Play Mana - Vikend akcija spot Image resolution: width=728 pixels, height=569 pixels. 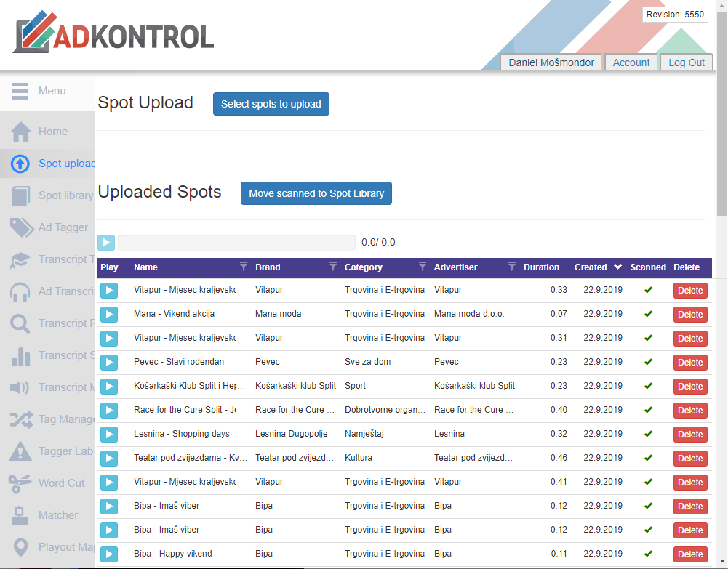[x=109, y=315]
